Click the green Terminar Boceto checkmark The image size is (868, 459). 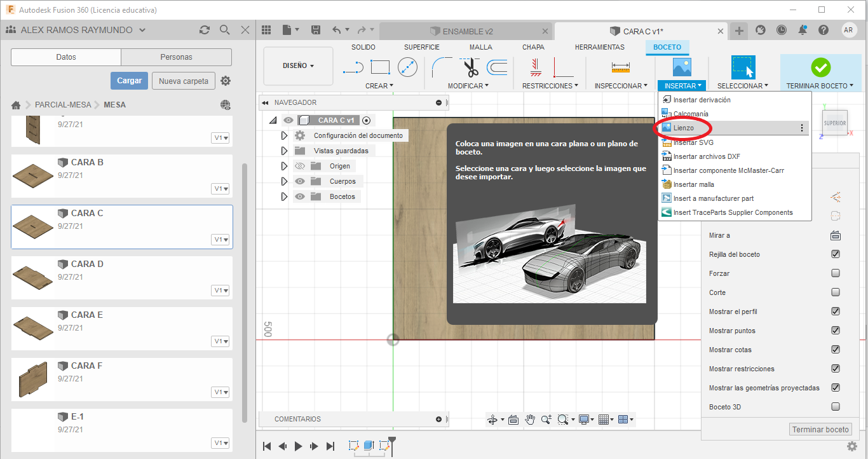click(x=820, y=67)
